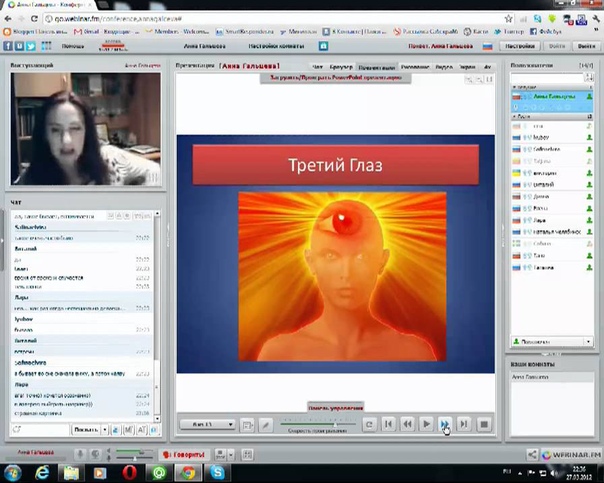Click the slide notes layout icon
604x483 pixels.
pos(247,425)
